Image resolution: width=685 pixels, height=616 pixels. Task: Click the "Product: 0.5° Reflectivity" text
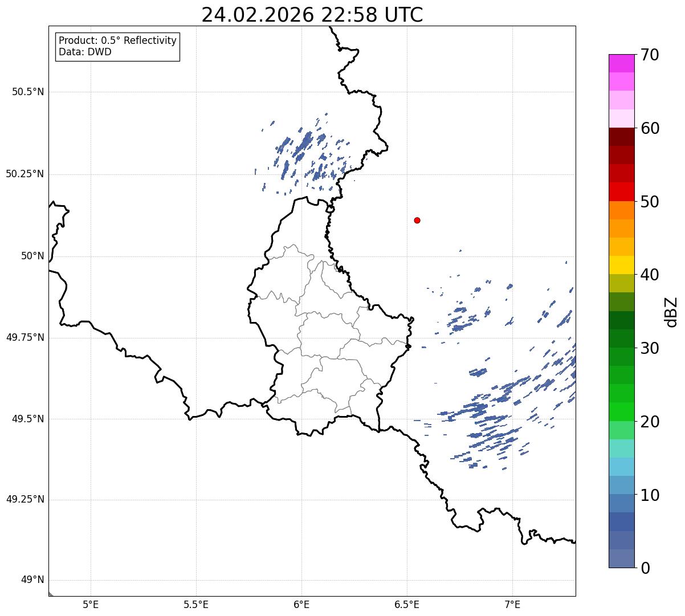point(117,41)
